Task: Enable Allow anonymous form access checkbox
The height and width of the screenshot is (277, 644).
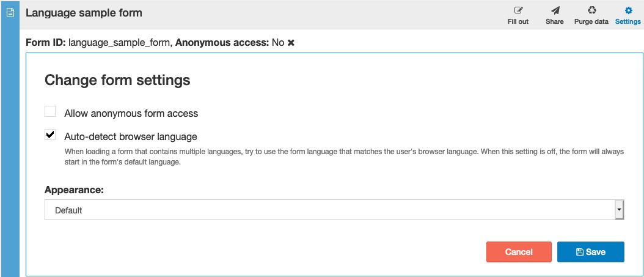Action: [x=50, y=111]
